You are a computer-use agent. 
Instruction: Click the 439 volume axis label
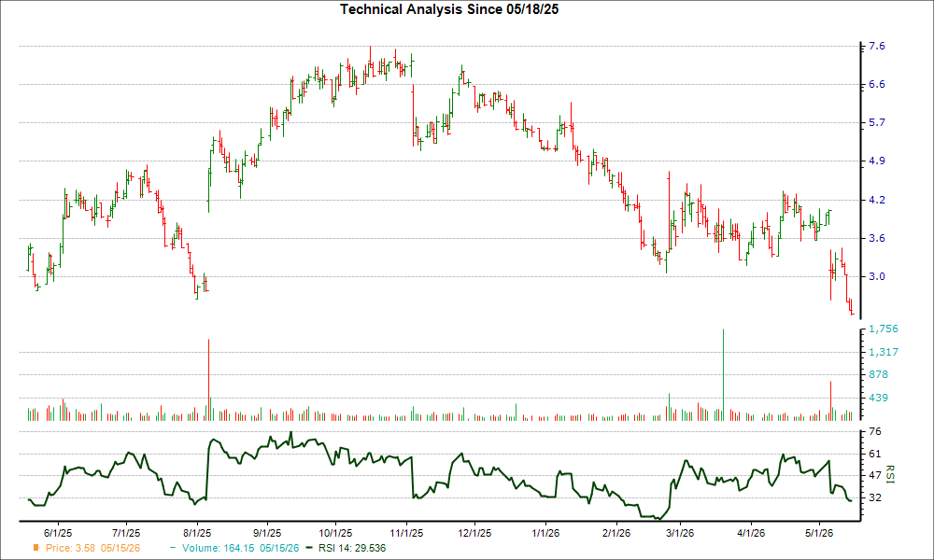pos(879,398)
